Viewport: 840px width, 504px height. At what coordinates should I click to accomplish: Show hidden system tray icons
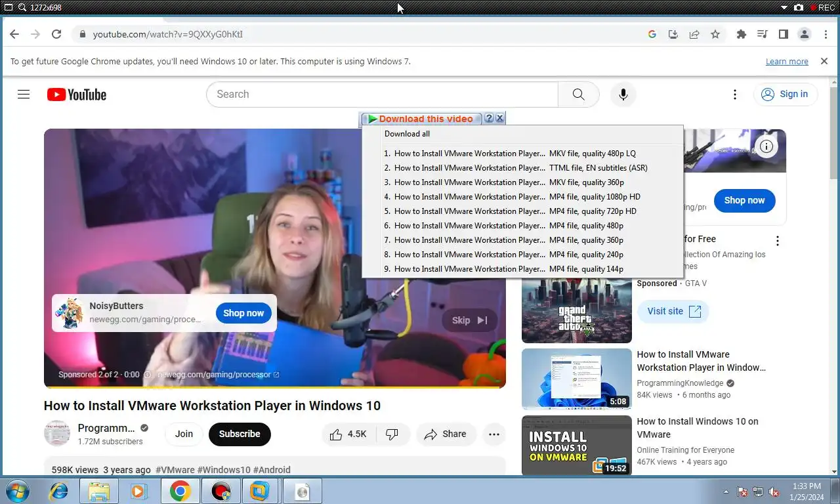coord(726,492)
